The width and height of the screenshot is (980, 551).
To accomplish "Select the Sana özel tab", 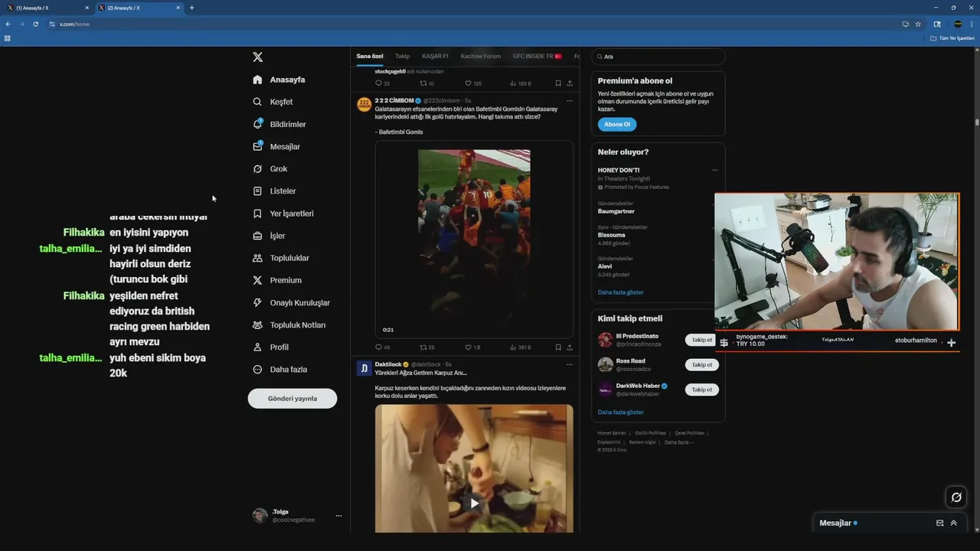I will pos(370,56).
